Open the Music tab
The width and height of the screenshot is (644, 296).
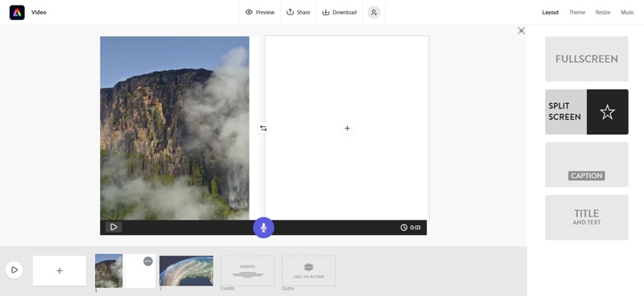click(628, 12)
